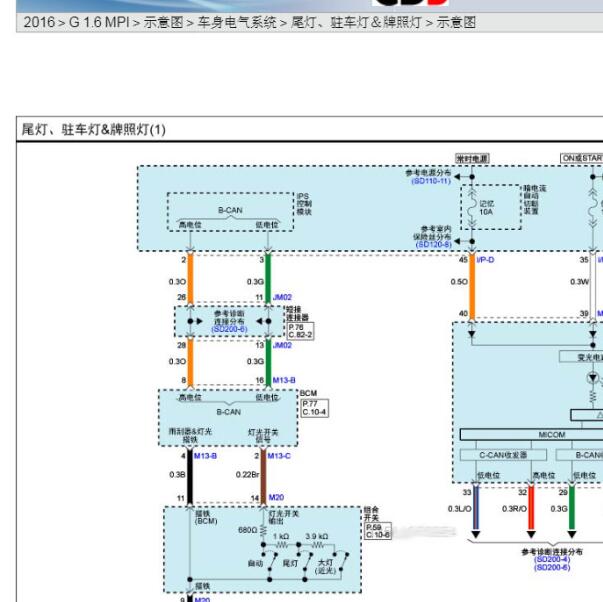Click the 自动 switch position label
Image resolution: width=603 pixels, height=602 pixels.
[255, 564]
